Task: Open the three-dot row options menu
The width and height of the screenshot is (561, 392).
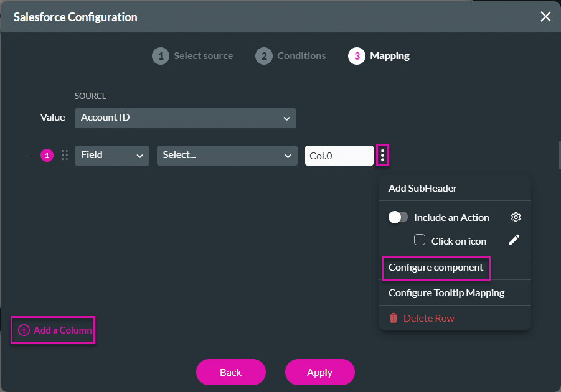Action: point(382,156)
